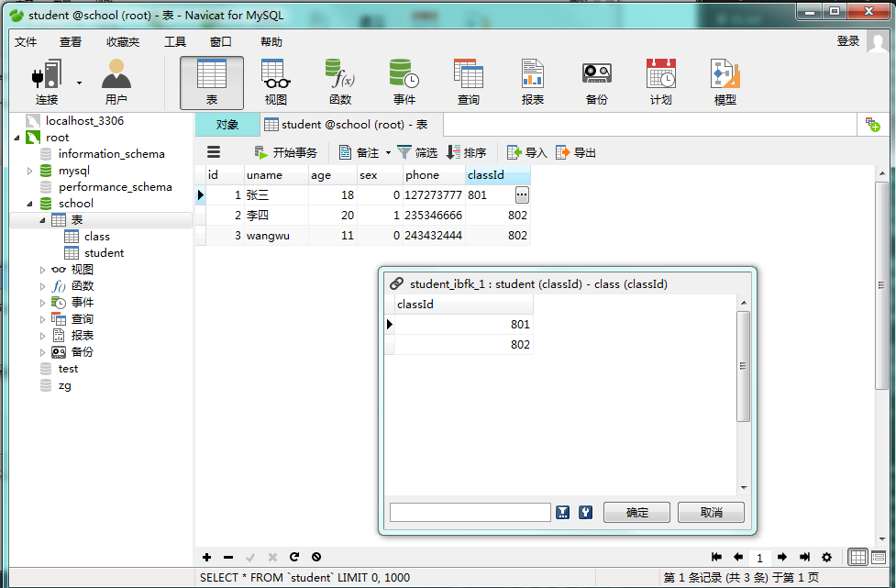Click the 导入 import button
Image resolution: width=896 pixels, height=588 pixels.
pos(526,152)
